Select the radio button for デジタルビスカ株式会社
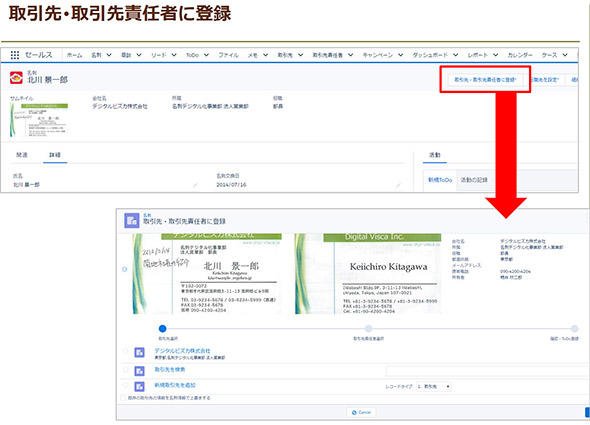The image size is (590, 425). point(126,351)
